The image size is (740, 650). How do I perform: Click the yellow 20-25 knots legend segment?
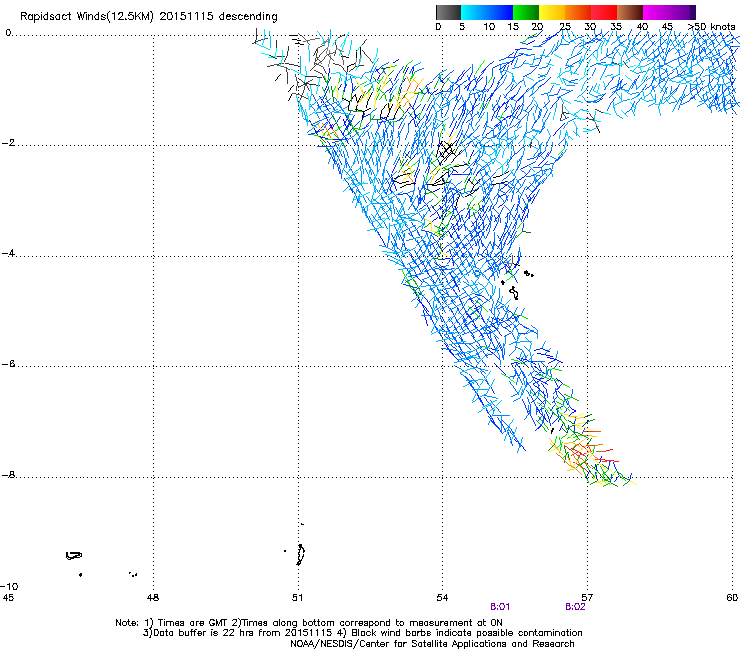552,12
